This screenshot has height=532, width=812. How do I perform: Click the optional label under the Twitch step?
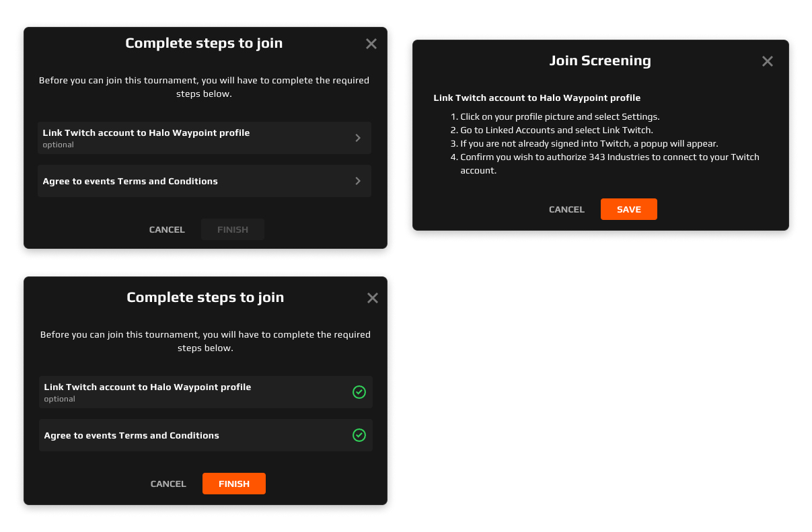[x=58, y=144]
